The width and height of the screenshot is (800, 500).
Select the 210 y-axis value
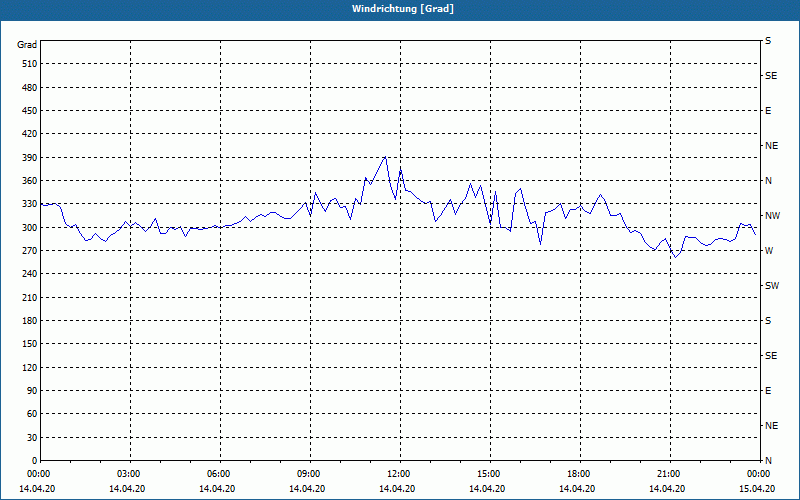click(30, 297)
